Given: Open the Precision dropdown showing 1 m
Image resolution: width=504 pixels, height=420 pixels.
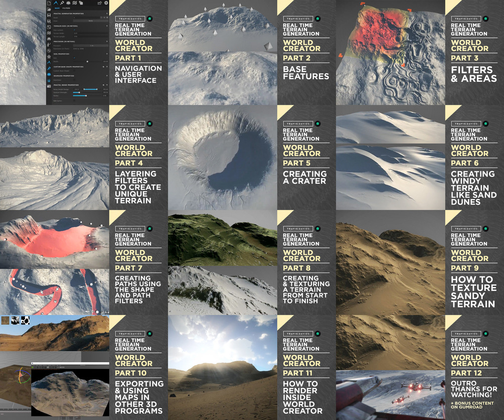Looking at the screenshot, I should [x=91, y=46].
